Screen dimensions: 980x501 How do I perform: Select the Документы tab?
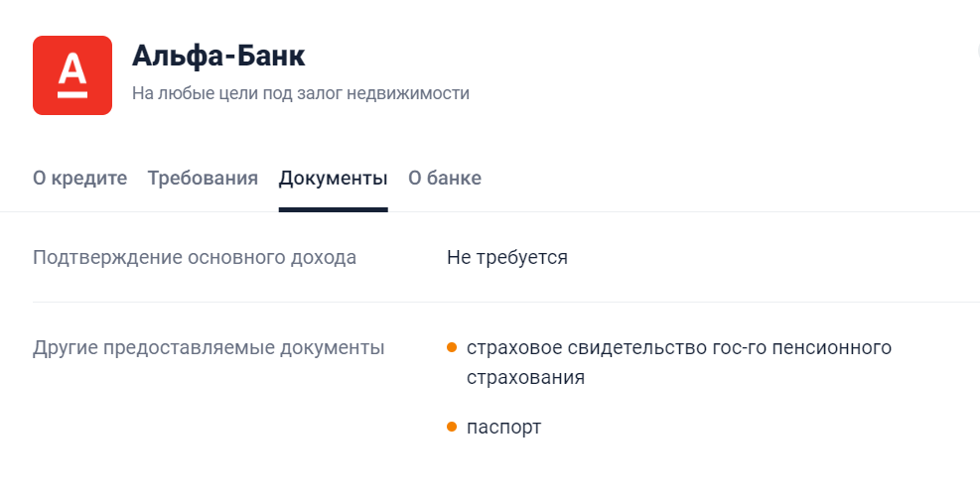333,179
